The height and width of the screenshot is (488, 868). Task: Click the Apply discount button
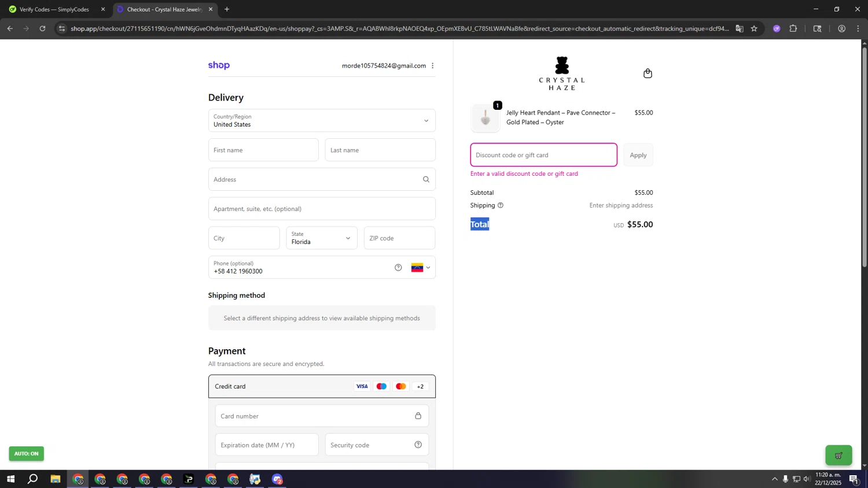click(x=638, y=155)
